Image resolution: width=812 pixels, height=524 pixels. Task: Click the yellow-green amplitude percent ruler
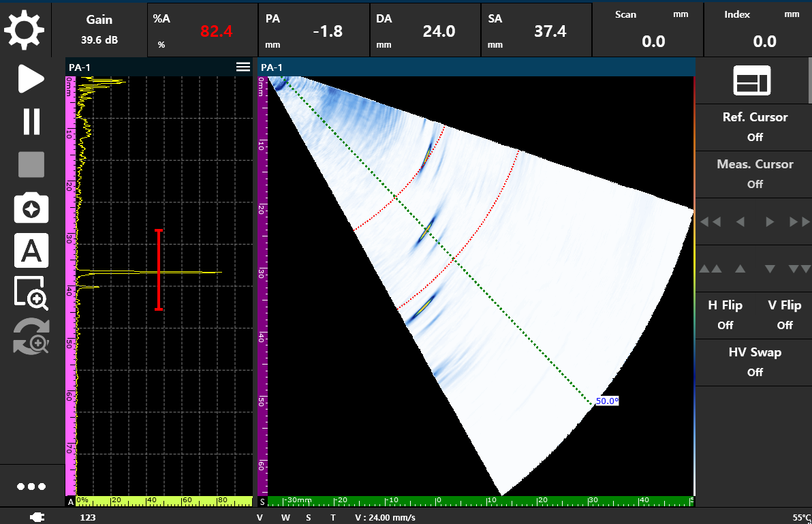tap(164, 502)
